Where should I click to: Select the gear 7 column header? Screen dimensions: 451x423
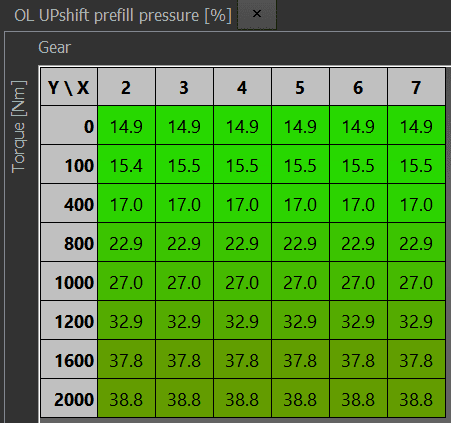pos(416,87)
